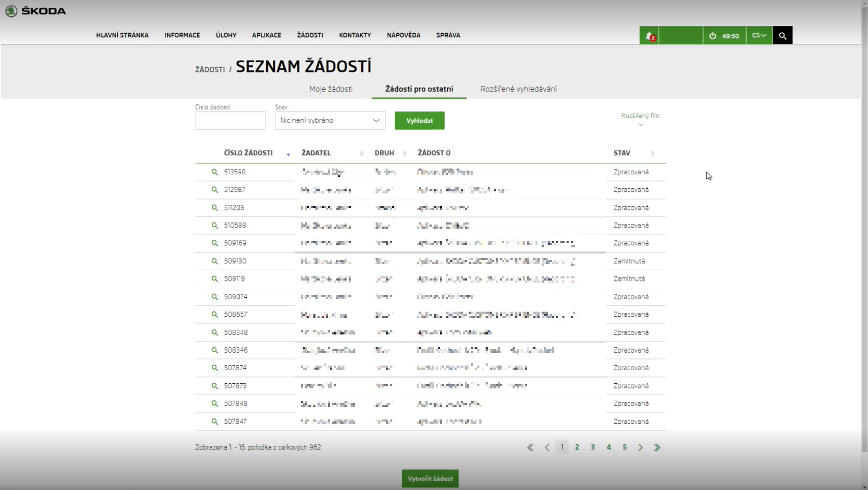Viewport: 868px width, 490px height.
Task: Click the Vytvořit žádost button
Action: click(x=430, y=479)
